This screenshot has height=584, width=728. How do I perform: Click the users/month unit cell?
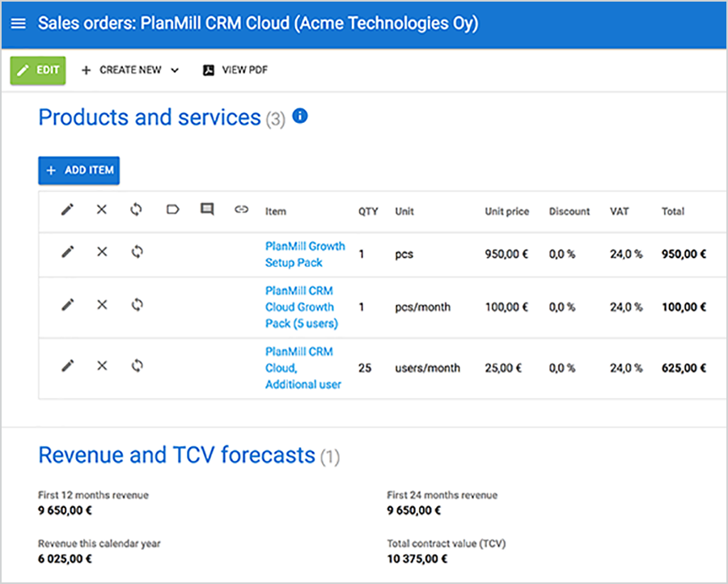pyautogui.click(x=428, y=368)
